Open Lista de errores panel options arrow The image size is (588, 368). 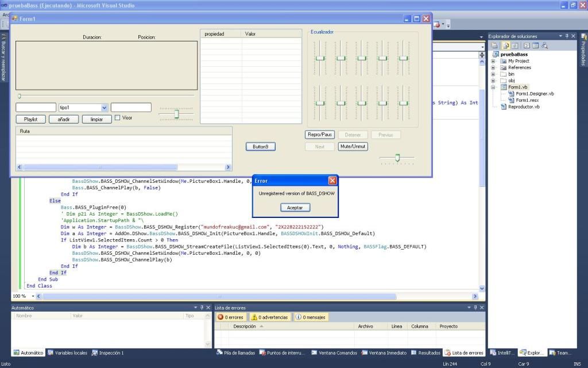469,308
